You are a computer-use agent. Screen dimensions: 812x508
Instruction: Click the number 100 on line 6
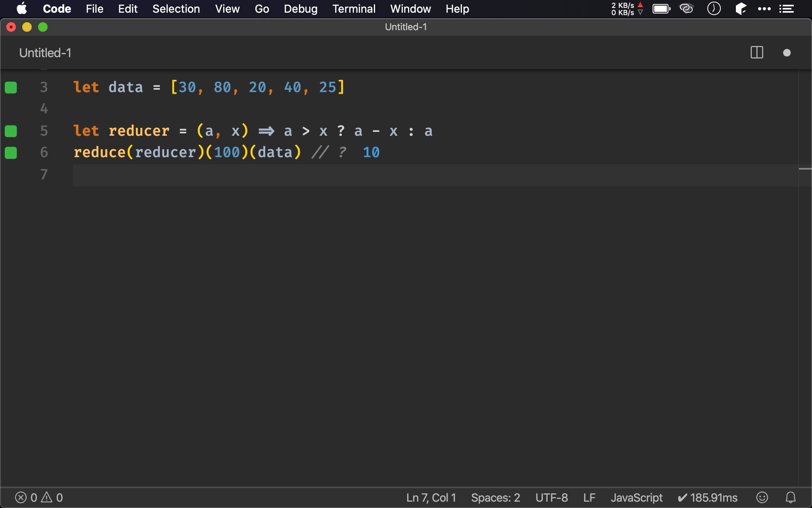227,152
